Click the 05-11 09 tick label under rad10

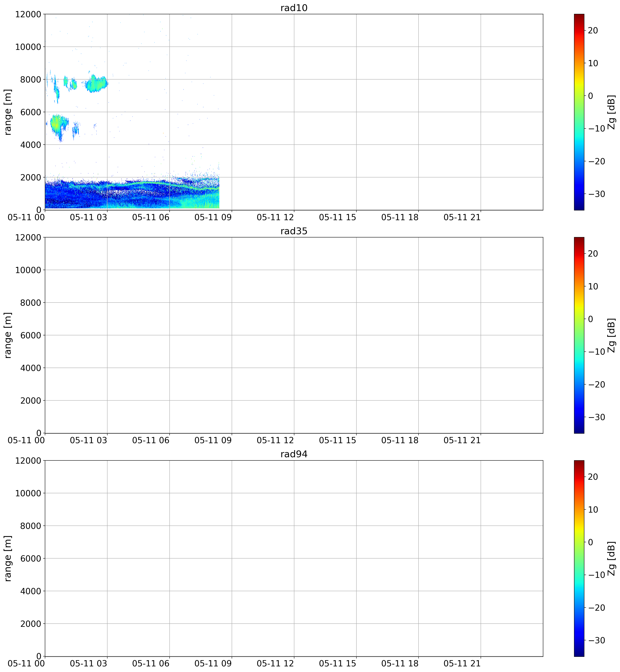[x=213, y=217]
